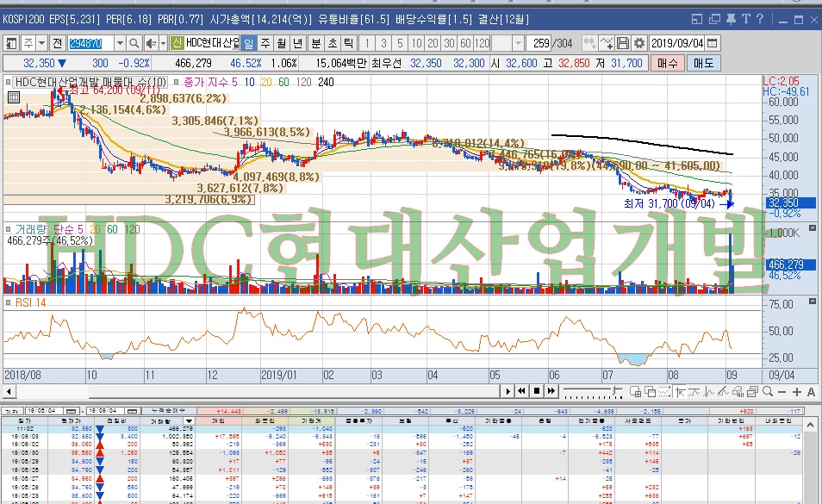Click the 종가 지수 moving average label
This screenshot has width=822, height=504.
tap(204, 82)
